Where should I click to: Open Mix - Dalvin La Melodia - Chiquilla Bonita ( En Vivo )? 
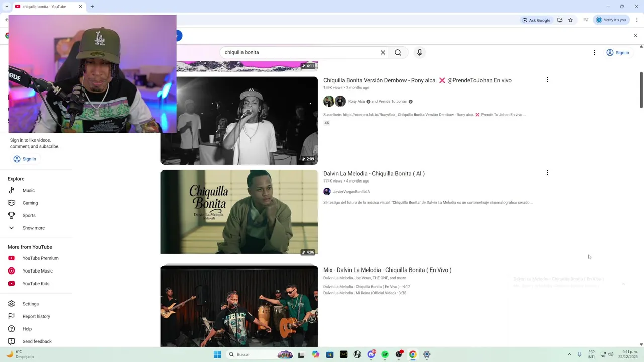(387, 270)
